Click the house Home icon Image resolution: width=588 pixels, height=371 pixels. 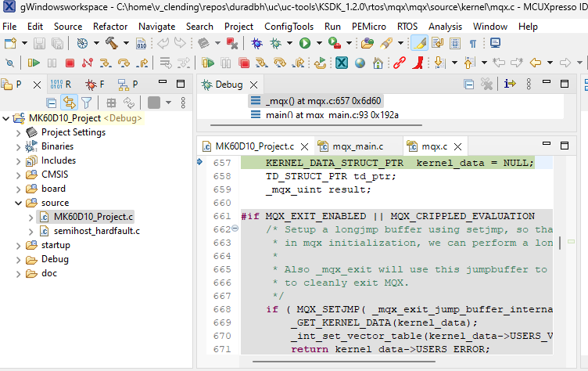coord(378,63)
